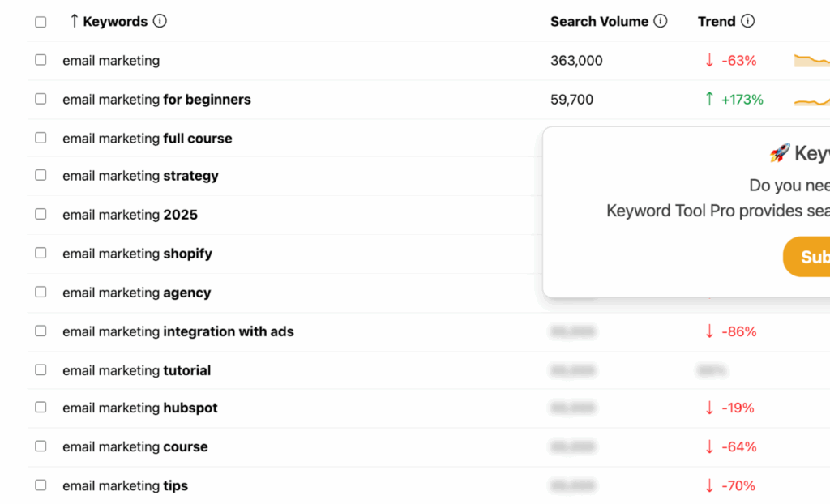Enable the checkbox for email marketing tips

[41, 485]
